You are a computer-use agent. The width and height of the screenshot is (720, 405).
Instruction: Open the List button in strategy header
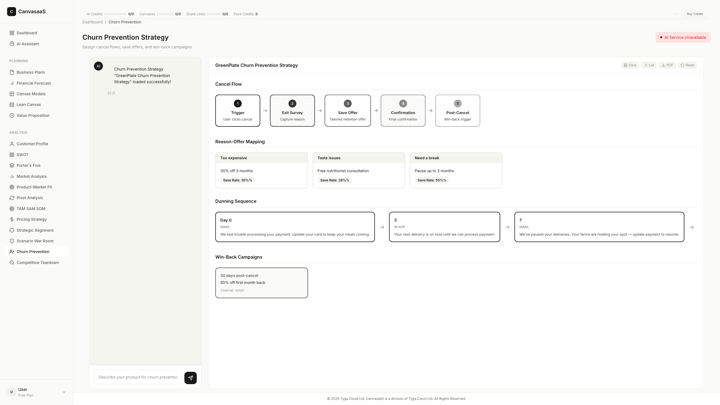coord(649,65)
